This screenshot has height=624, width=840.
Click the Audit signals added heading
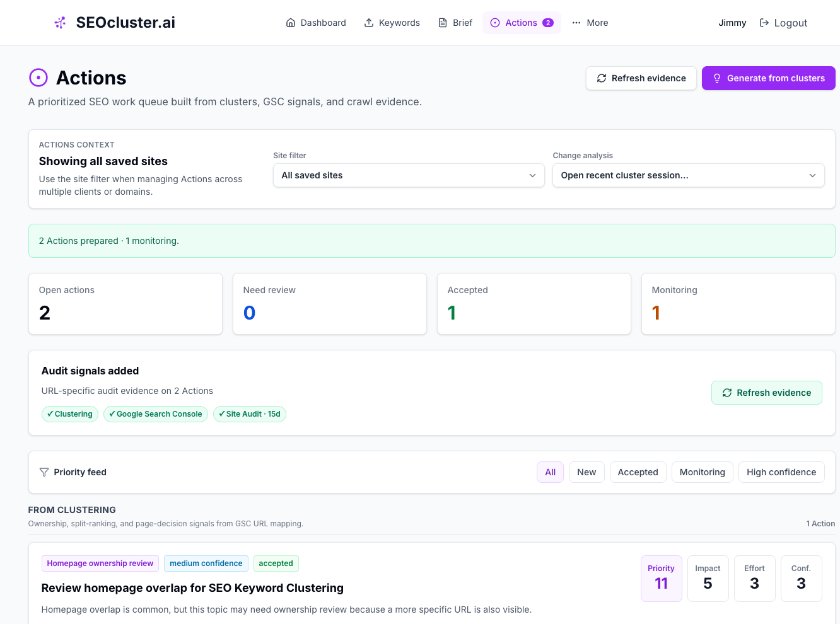pyautogui.click(x=90, y=371)
